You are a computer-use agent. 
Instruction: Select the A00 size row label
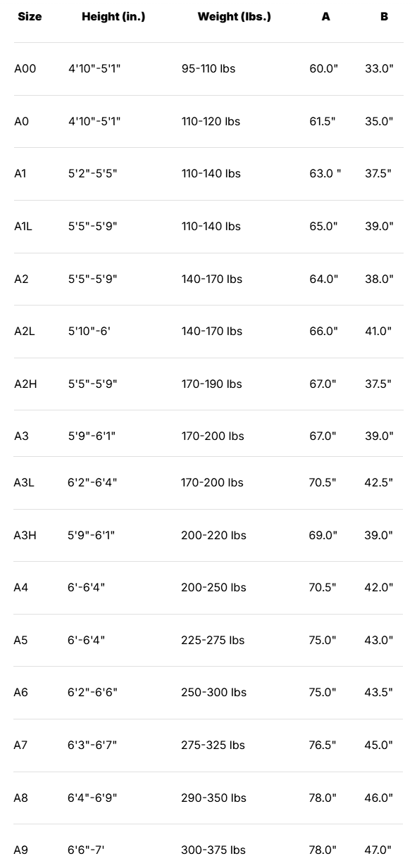click(x=25, y=68)
